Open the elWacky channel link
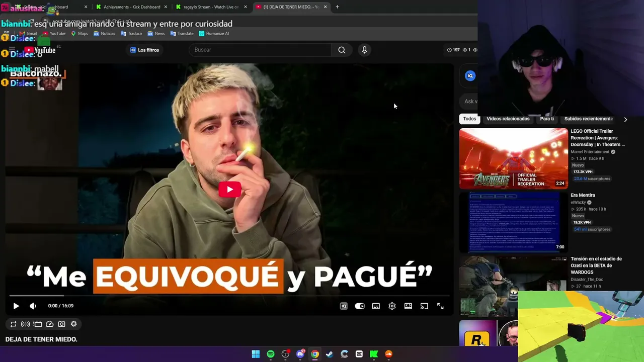This screenshot has width=644, height=362. point(578,203)
